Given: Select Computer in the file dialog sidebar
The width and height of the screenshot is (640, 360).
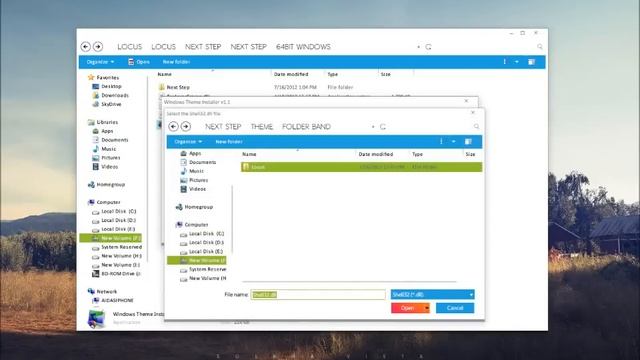Looking at the screenshot, I should [192, 225].
